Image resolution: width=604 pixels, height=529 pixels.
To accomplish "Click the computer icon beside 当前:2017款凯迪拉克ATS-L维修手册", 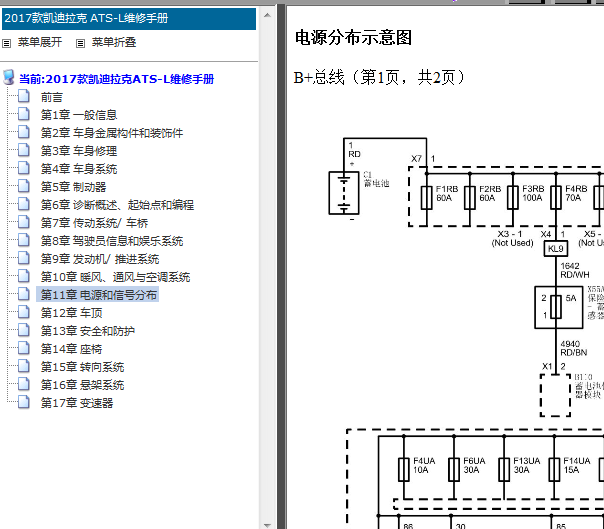I will coord(8,77).
